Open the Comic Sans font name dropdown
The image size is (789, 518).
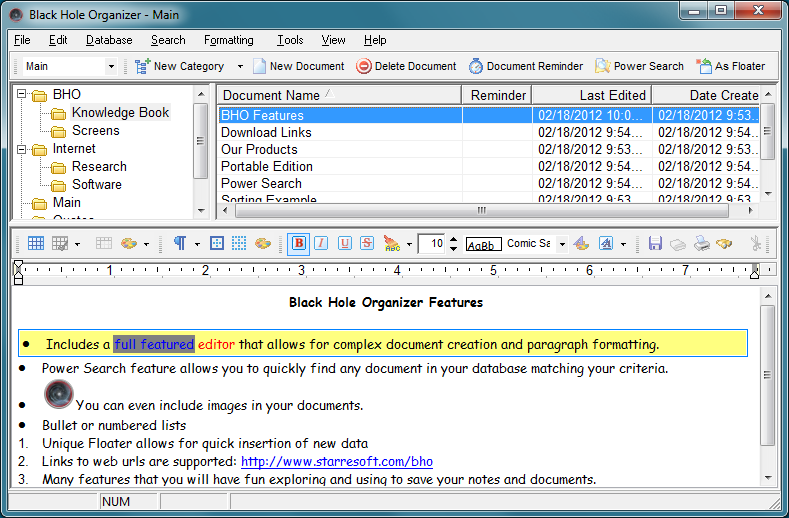(563, 244)
